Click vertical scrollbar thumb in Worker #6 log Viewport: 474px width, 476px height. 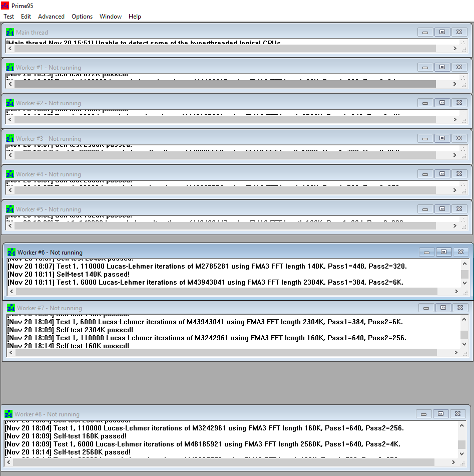click(x=464, y=274)
